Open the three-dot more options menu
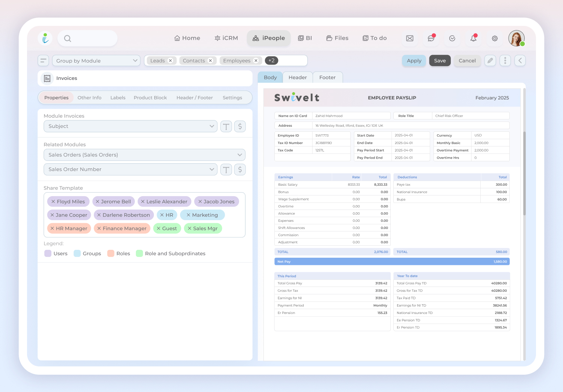 coord(505,60)
